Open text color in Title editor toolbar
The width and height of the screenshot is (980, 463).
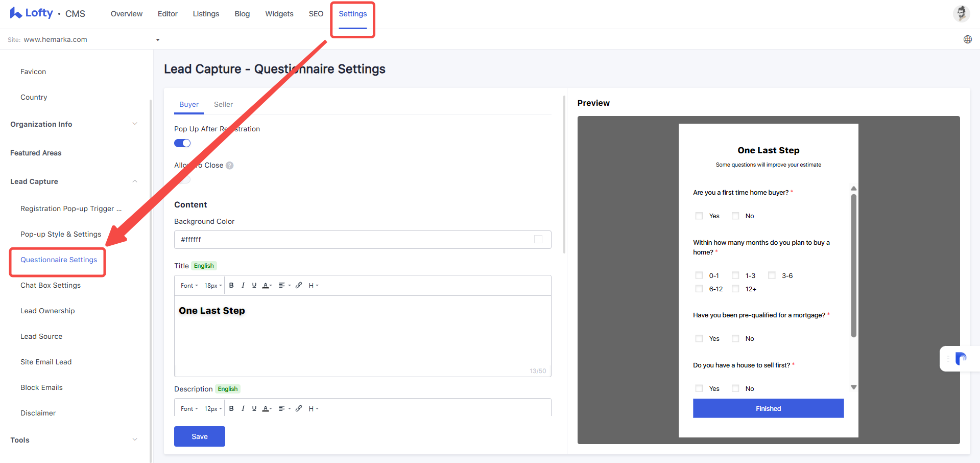point(267,285)
